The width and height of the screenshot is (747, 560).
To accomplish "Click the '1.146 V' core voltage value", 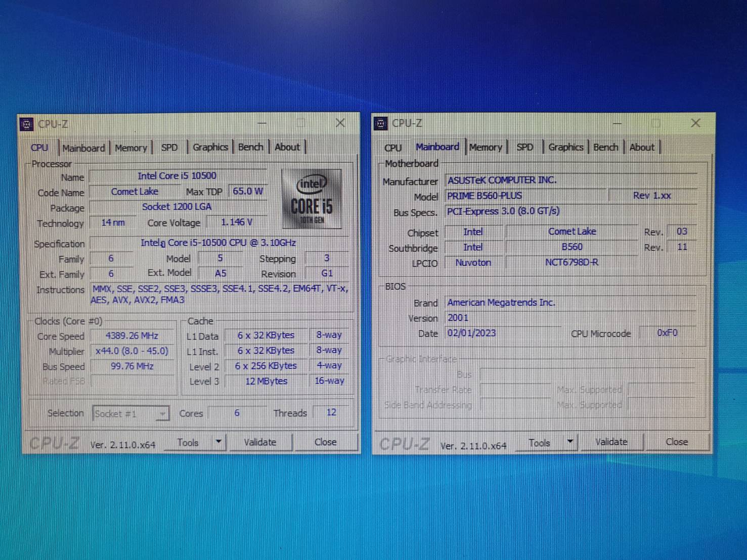I will [x=236, y=222].
